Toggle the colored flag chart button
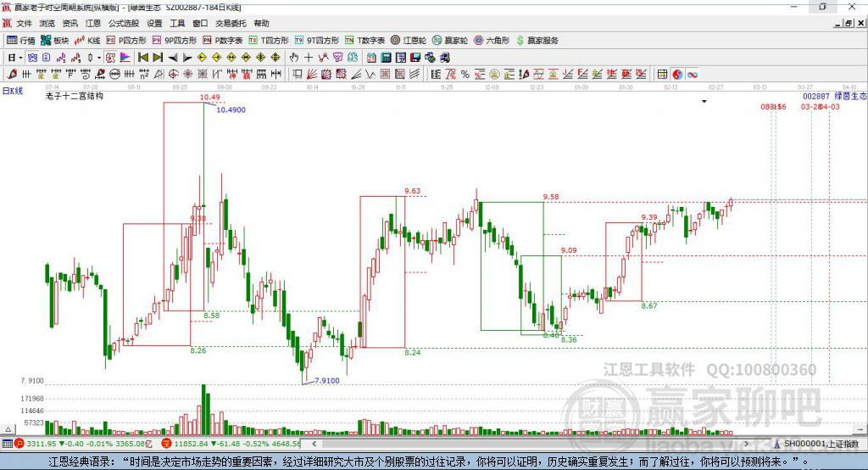868x470 pixels. coord(125,58)
